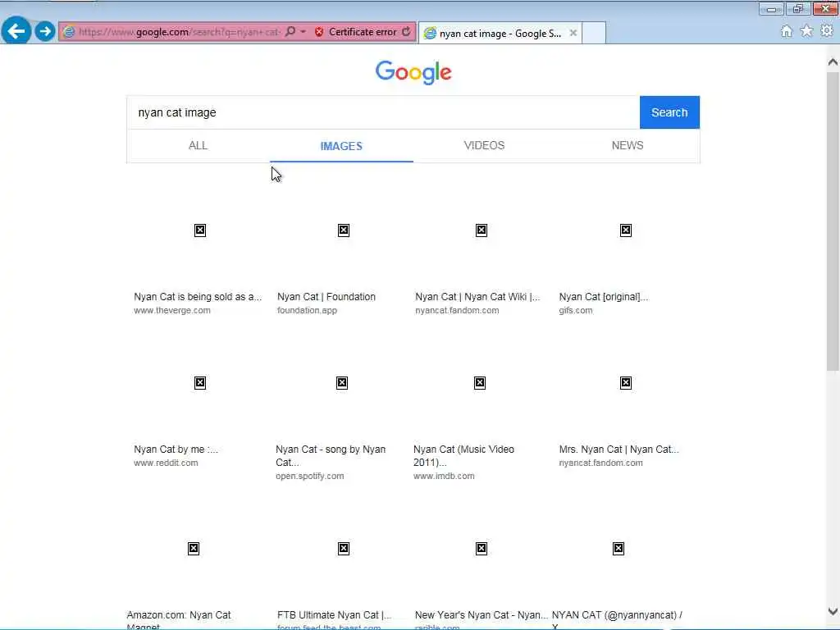This screenshot has width=840, height=630.
Task: Select the IMAGES tab
Action: [x=341, y=146]
